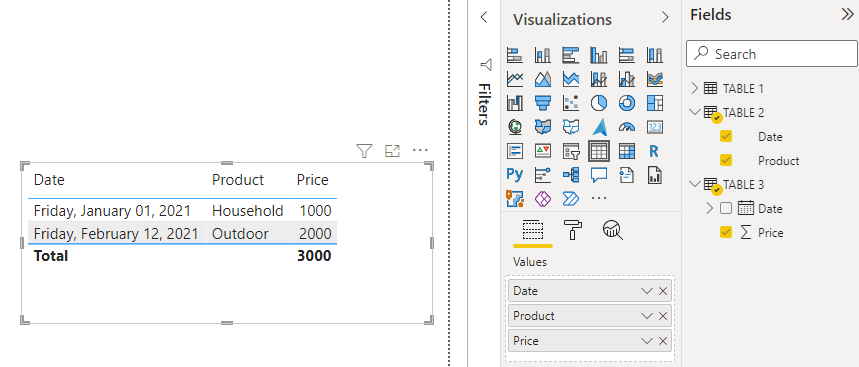Image resolution: width=859 pixels, height=367 pixels.
Task: Click the Focus mode icon above the table
Action: click(392, 151)
